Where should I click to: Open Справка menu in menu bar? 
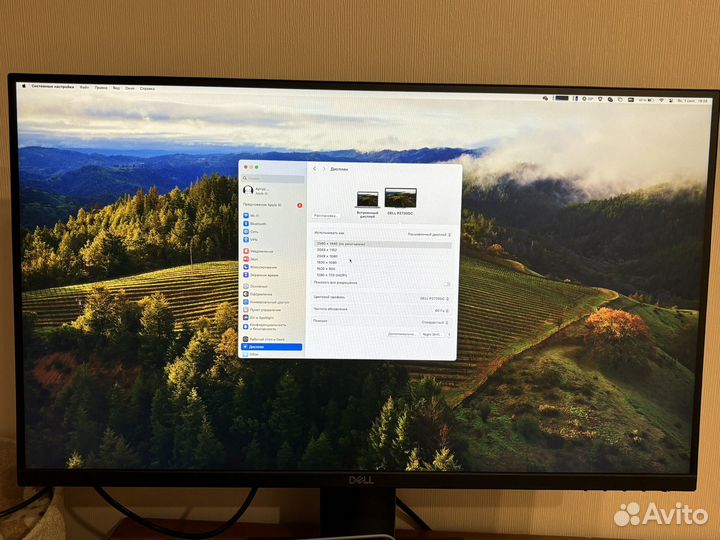pos(147,89)
